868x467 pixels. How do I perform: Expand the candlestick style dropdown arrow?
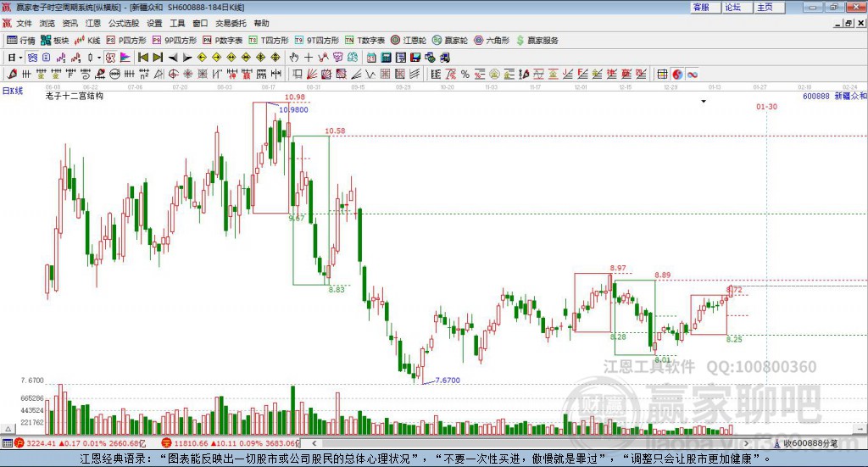click(99, 58)
